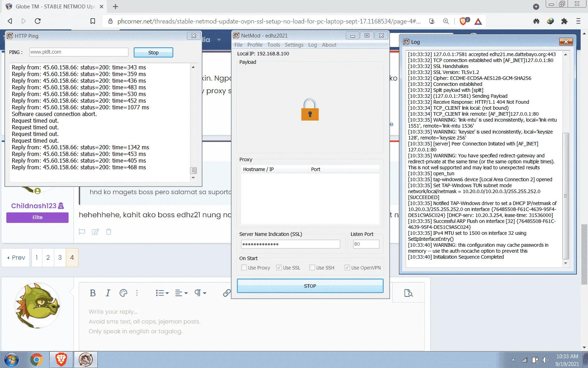Open the Settings menu in NetMod
This screenshot has width=588, height=368.
tap(294, 45)
